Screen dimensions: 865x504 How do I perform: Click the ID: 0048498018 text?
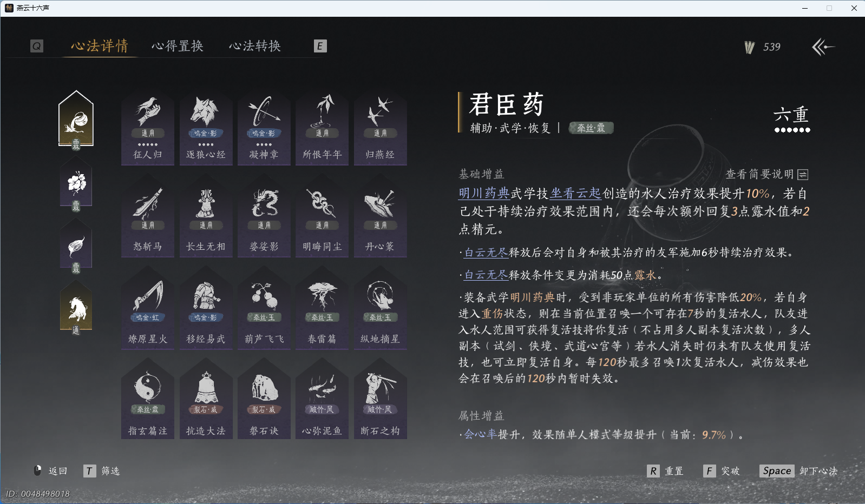(x=38, y=494)
